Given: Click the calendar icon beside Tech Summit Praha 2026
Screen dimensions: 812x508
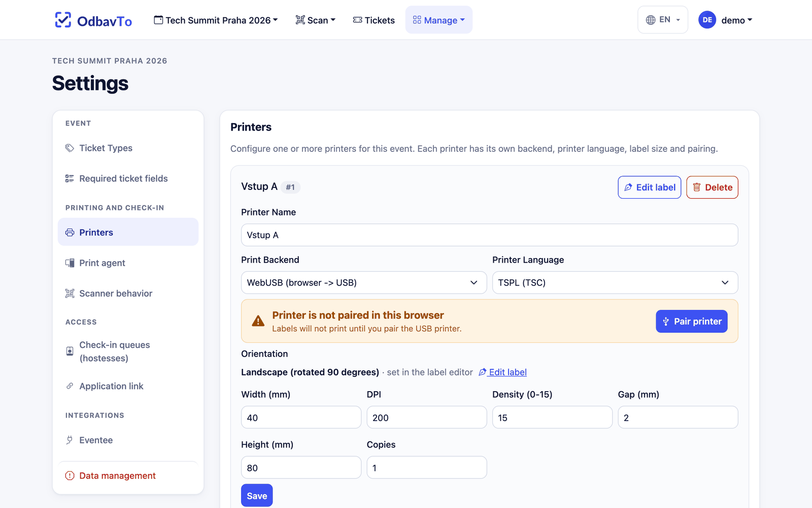Looking at the screenshot, I should click(158, 20).
